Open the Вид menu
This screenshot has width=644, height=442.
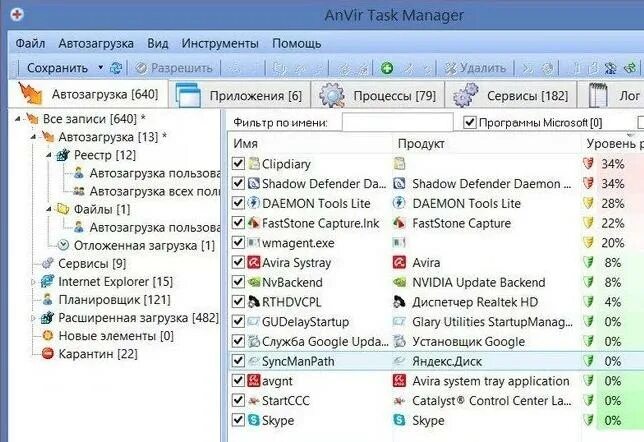158,44
